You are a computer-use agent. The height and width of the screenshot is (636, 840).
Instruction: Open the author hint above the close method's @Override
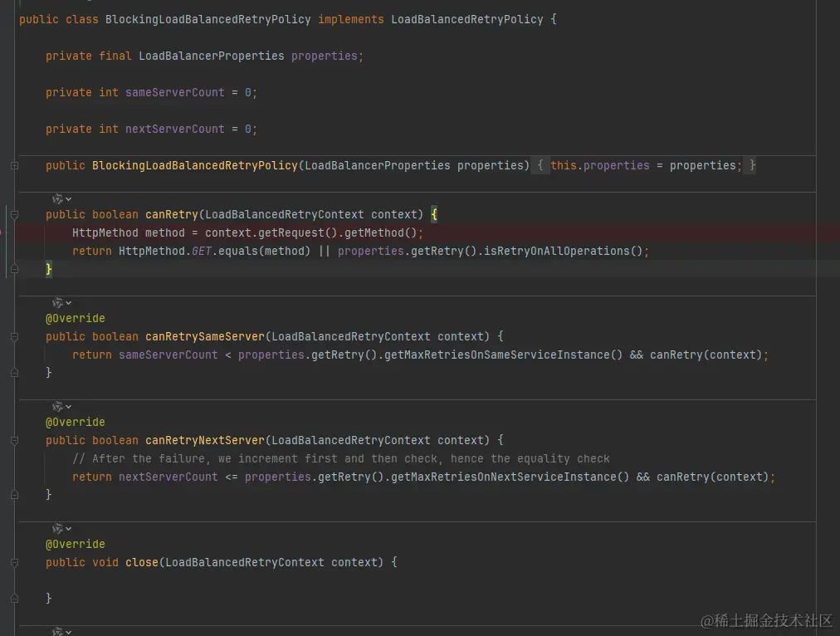pyautogui.click(x=61, y=528)
